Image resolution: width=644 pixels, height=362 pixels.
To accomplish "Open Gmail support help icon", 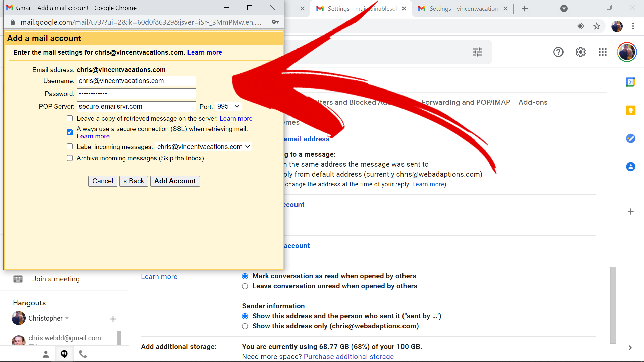I will tap(558, 52).
